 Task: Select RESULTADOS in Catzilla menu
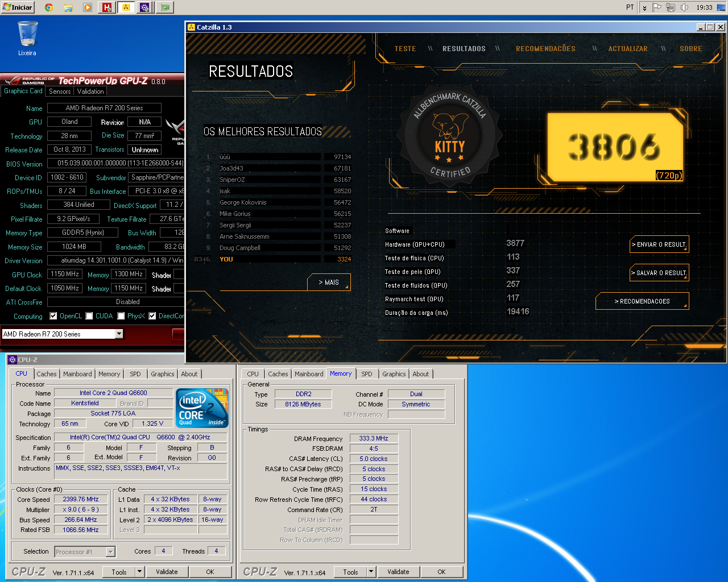click(464, 49)
